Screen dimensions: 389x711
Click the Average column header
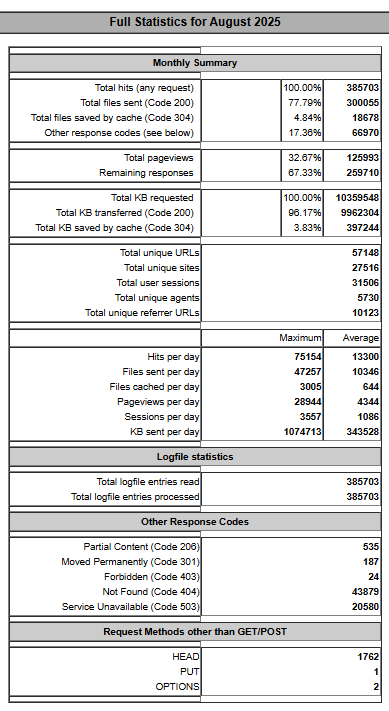point(360,338)
